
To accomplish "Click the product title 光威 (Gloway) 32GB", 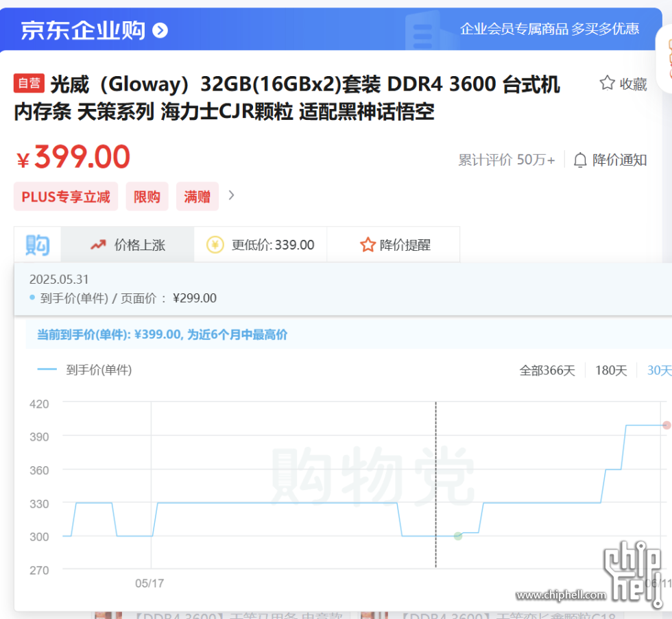I will pyautogui.click(x=287, y=97).
